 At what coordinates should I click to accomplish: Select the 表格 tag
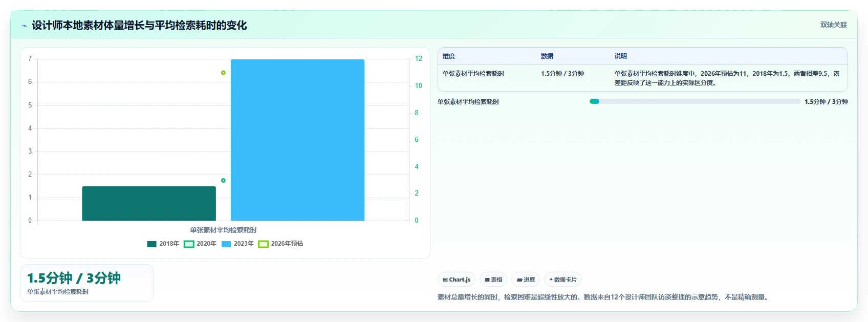click(493, 280)
